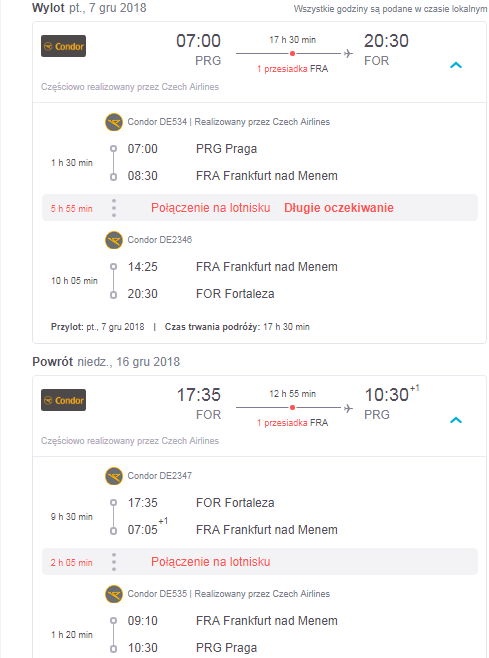Collapse the outbound flight details chevron
Viewport: 489px width, 658px height.
tap(456, 65)
